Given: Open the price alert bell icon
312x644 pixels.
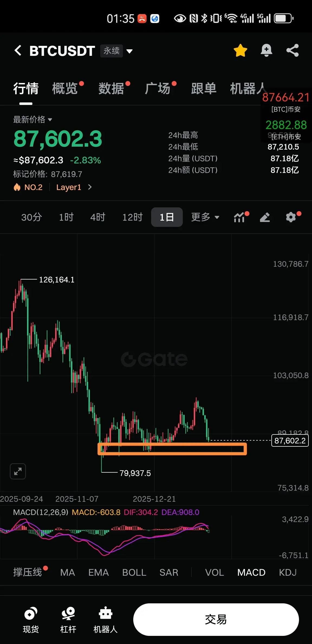Looking at the screenshot, I should click(266, 50).
